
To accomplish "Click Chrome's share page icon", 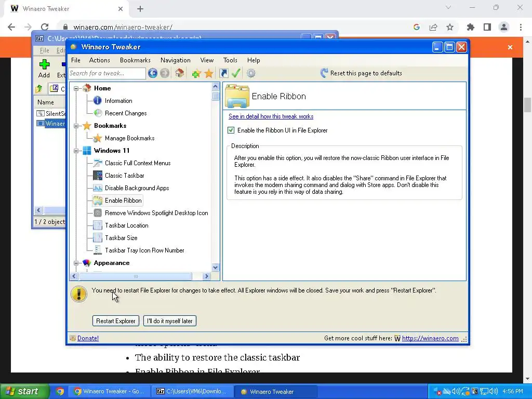I will pos(433,27).
